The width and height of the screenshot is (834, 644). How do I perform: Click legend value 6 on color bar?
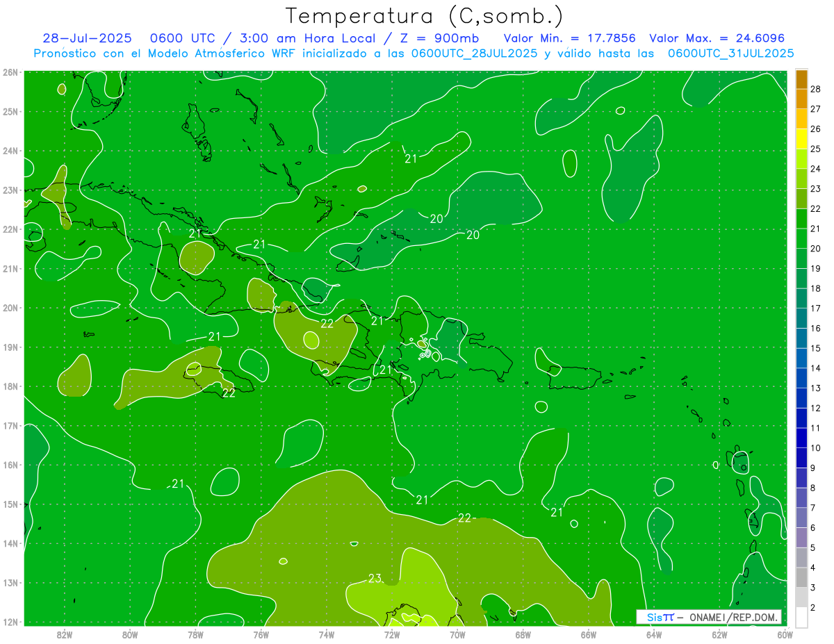click(x=813, y=528)
